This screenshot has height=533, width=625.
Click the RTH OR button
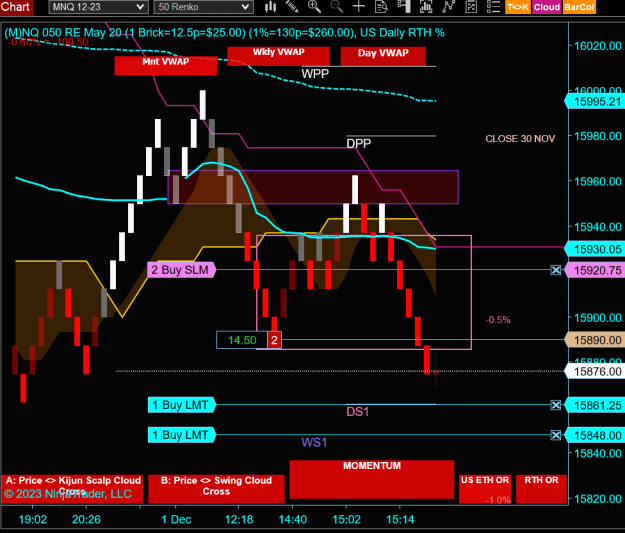pyautogui.click(x=541, y=489)
